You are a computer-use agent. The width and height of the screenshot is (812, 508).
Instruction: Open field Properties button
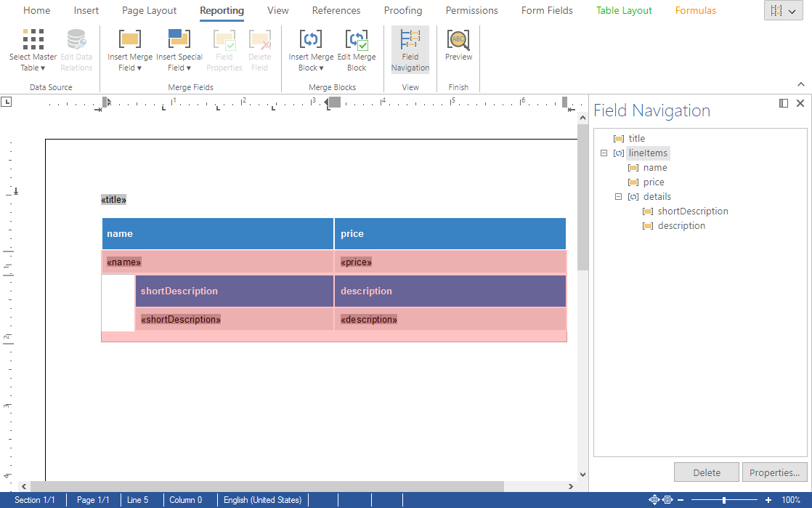click(x=774, y=472)
